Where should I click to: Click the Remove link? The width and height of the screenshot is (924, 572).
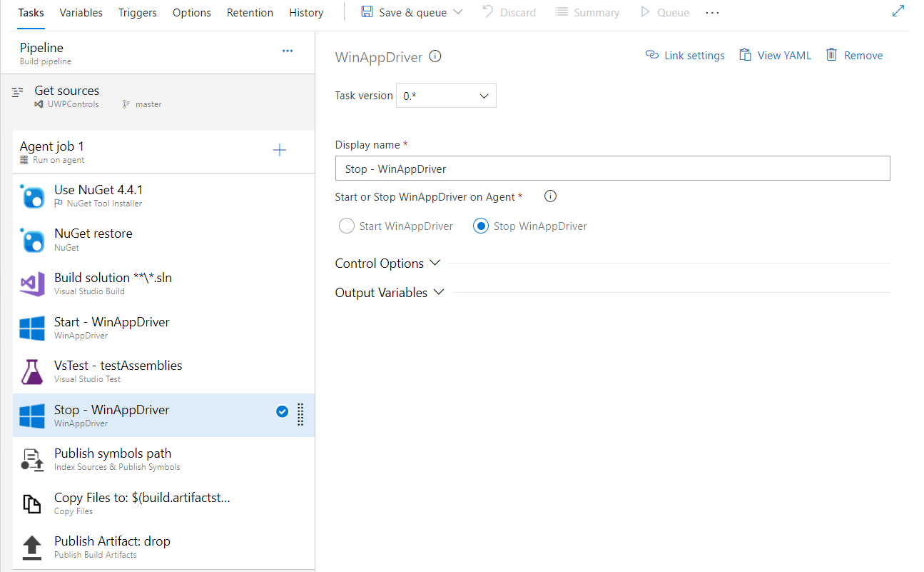point(863,56)
